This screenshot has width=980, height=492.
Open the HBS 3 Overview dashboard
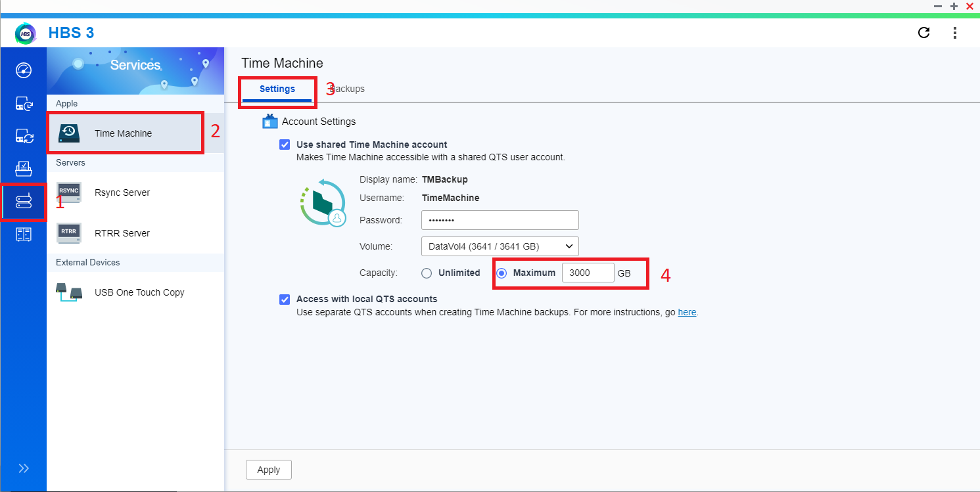tap(24, 70)
